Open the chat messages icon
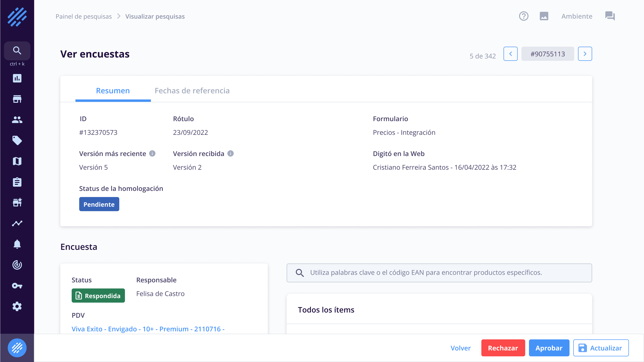Viewport: 644px width, 362px height. tap(610, 16)
